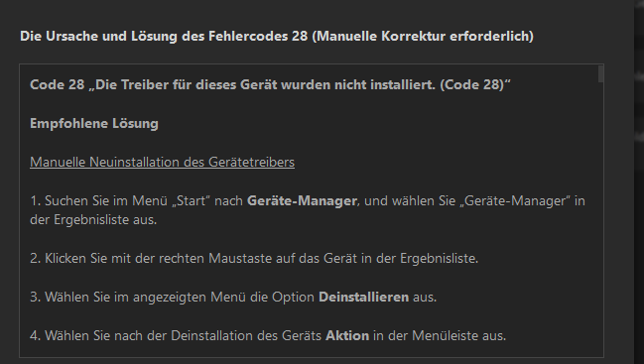The height and width of the screenshot is (364, 644).
Task: Click the Fehlercodes 28 heading text
Action: coord(258,36)
